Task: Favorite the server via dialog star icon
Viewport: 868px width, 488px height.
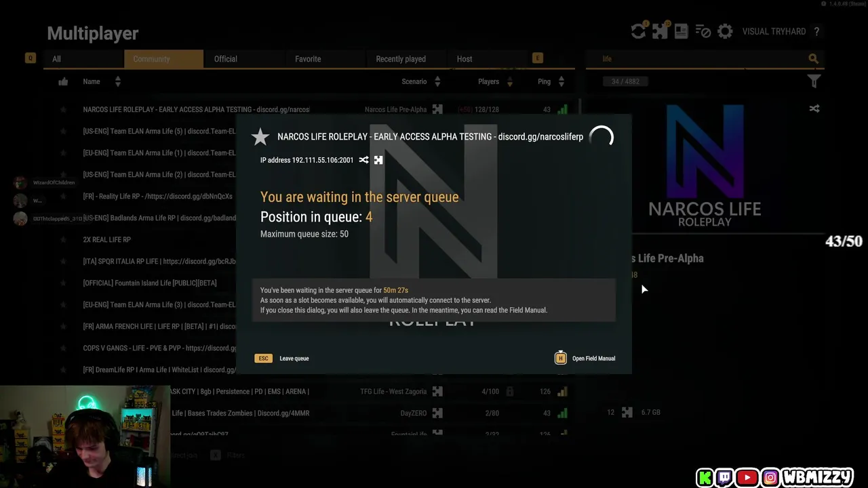Action: 260,137
